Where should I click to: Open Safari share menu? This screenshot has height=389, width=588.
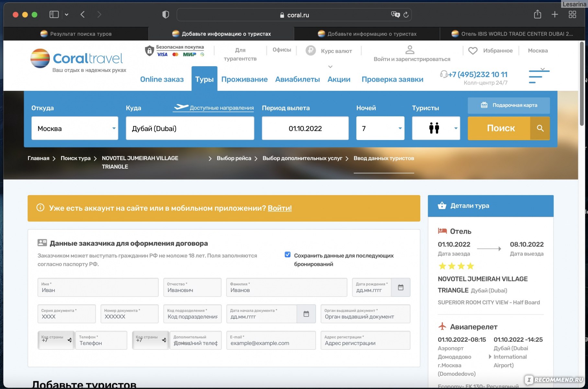point(537,14)
